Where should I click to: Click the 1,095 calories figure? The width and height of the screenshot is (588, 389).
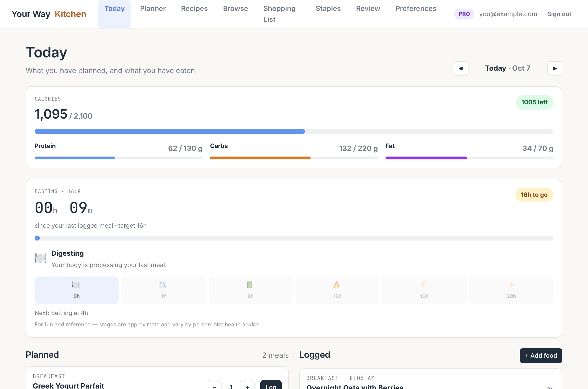point(51,114)
